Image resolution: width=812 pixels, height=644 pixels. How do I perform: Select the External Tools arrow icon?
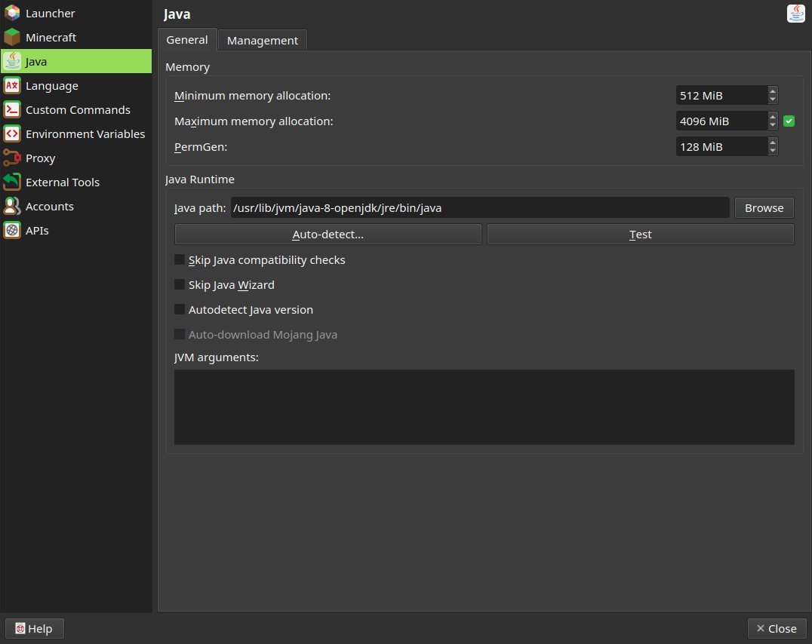point(12,182)
